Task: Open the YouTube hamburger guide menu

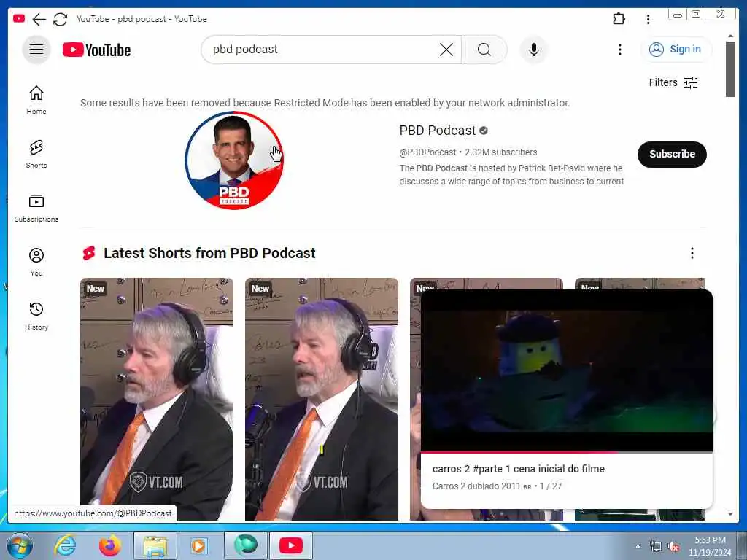Action: point(36,50)
